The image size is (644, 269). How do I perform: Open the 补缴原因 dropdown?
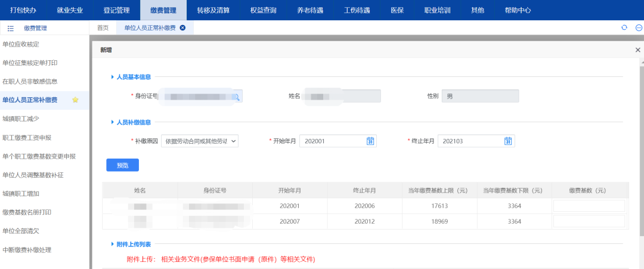[199, 141]
